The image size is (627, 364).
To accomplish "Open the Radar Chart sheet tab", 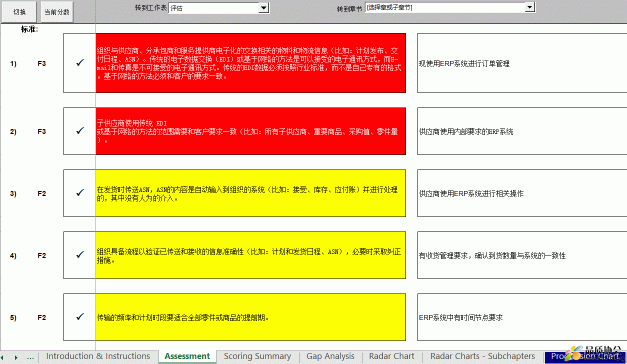I will 391,356.
